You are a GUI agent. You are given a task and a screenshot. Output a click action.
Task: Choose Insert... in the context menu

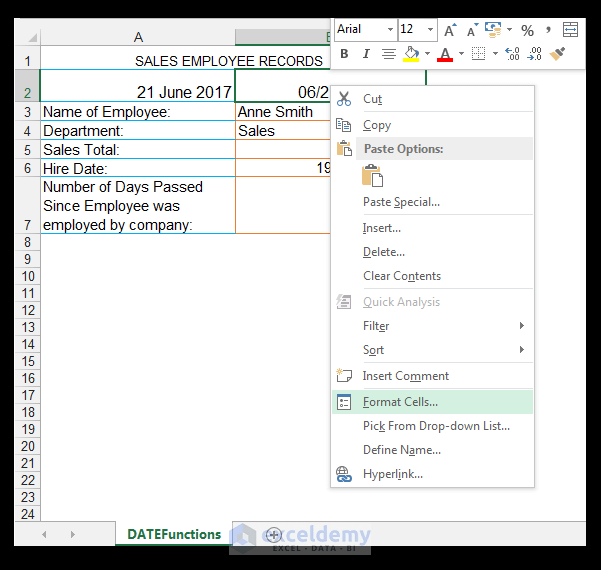point(432,228)
